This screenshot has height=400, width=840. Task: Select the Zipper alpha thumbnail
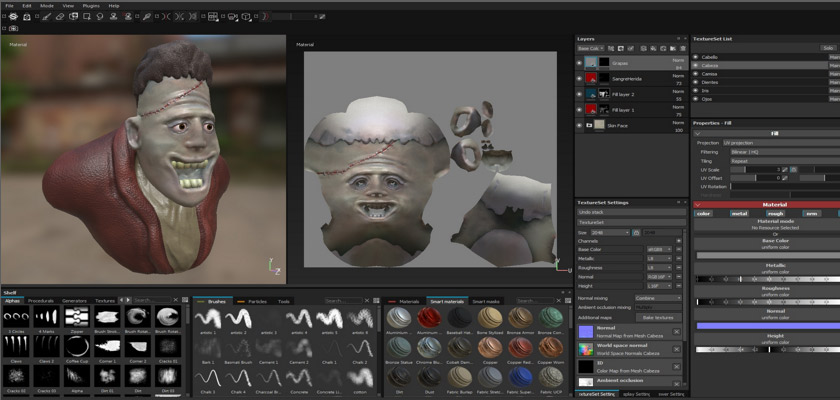78,318
